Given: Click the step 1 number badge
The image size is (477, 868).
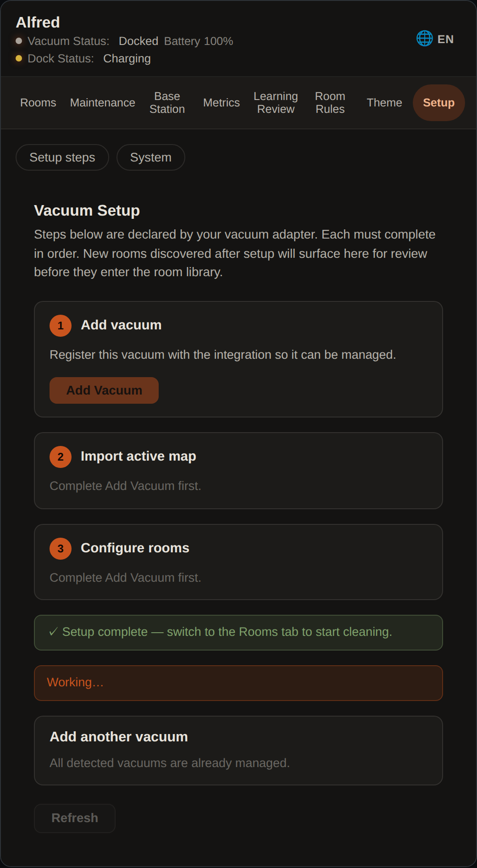Looking at the screenshot, I should click(x=61, y=326).
